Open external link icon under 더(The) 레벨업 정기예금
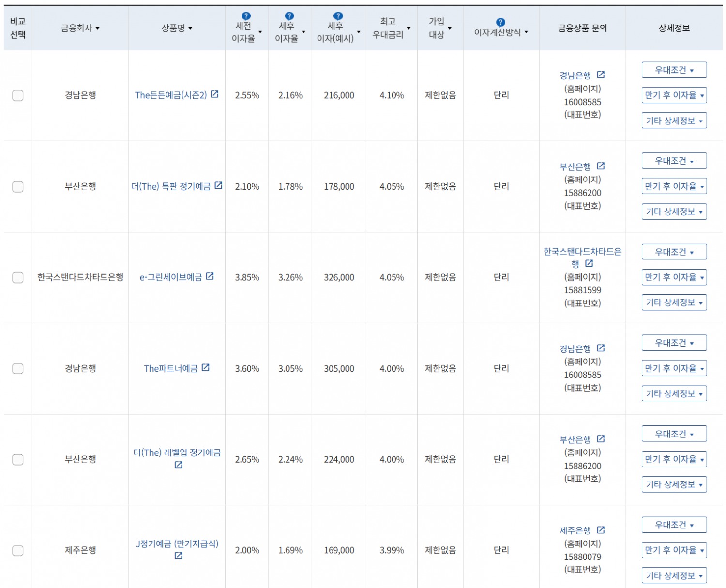This screenshot has width=726, height=588. coord(179,465)
